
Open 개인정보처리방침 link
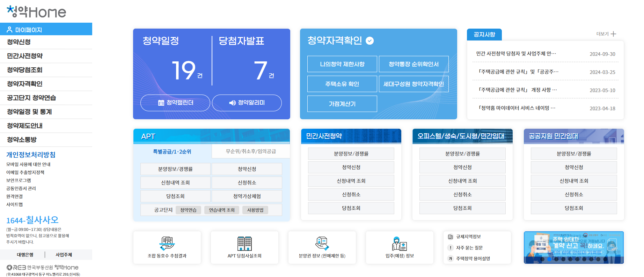point(31,155)
